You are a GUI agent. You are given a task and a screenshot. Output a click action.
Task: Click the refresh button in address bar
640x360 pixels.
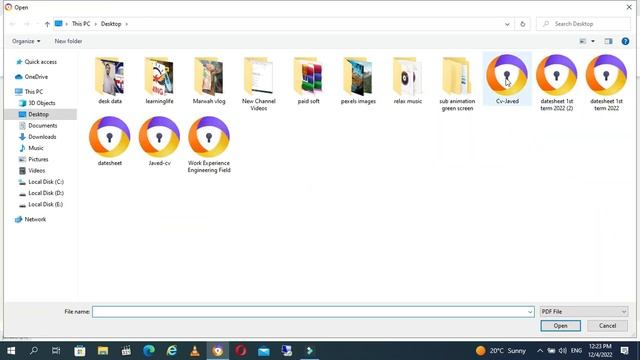coord(522,24)
